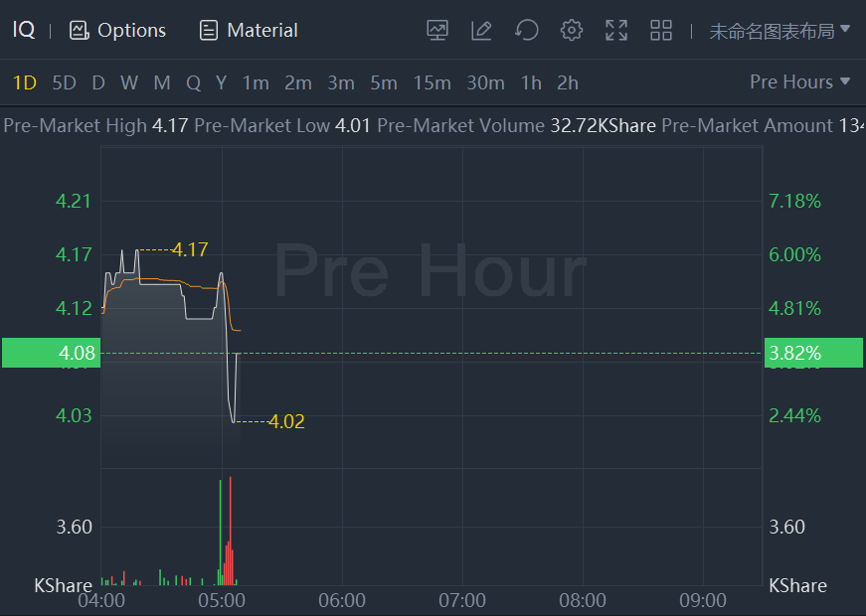
Task: Click the Material document icon
Action: click(209, 31)
